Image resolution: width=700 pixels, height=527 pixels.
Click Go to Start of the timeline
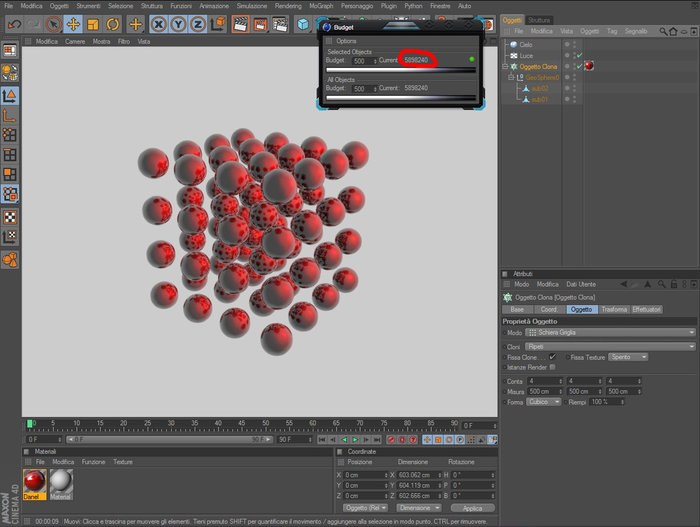(x=322, y=440)
